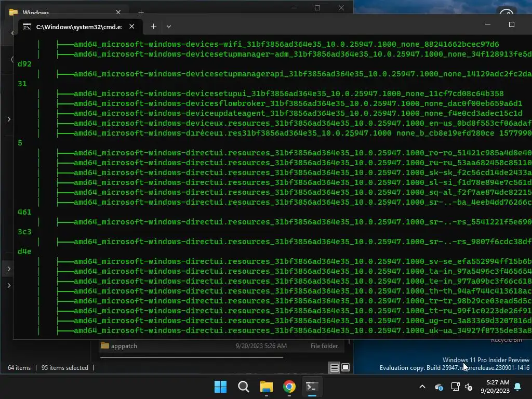Open a new terminal tab with plus button

pyautogui.click(x=153, y=26)
